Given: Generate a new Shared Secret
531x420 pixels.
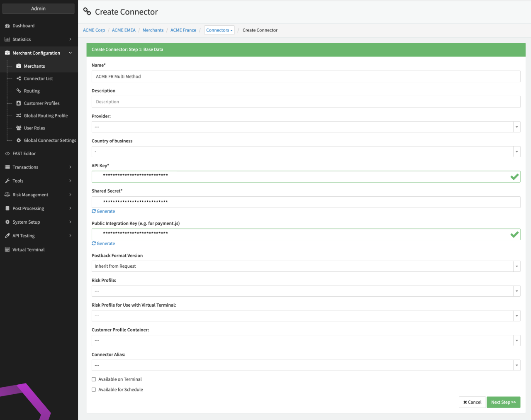Looking at the screenshot, I should click(x=103, y=211).
